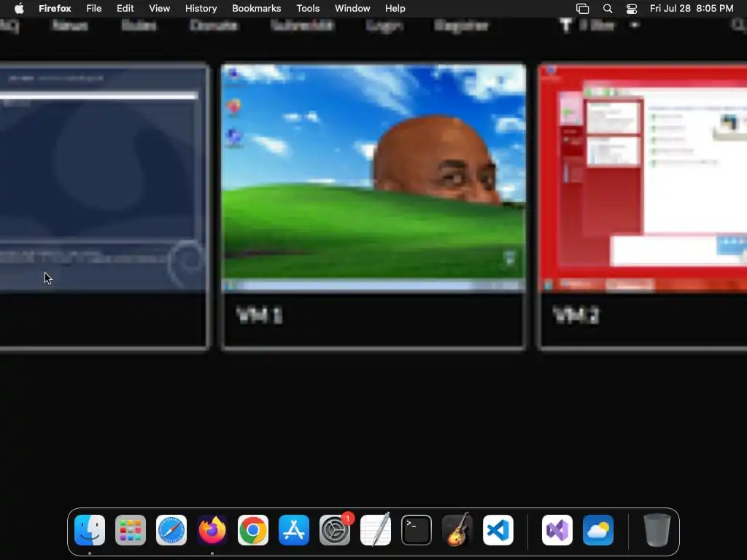This screenshot has width=747, height=560.
Task: Open the Bookmarks menu
Action: coord(256,8)
